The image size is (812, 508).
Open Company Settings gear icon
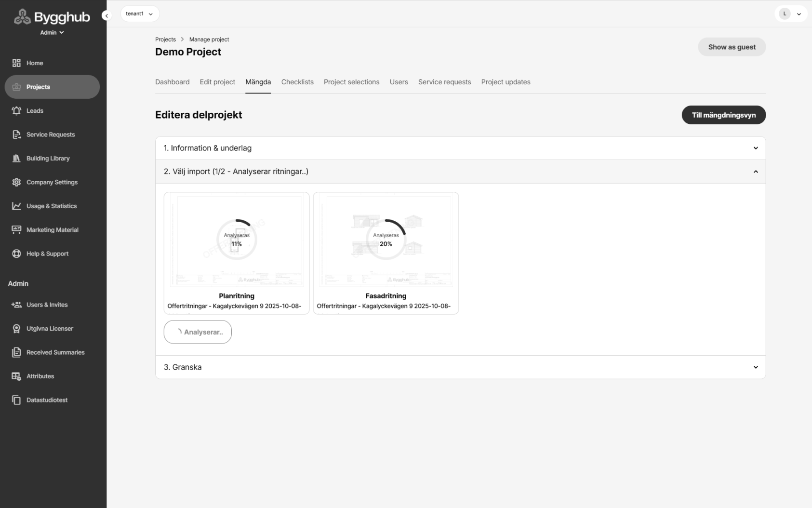pos(16,182)
